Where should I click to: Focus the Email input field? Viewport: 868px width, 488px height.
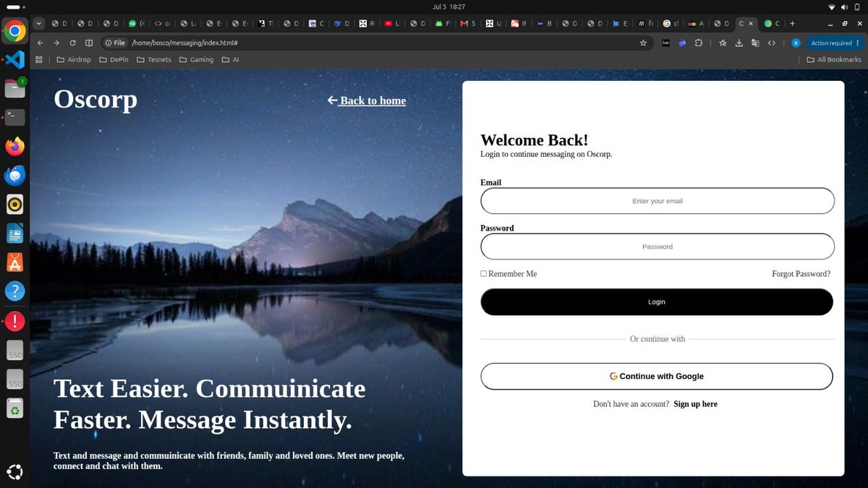(x=657, y=201)
